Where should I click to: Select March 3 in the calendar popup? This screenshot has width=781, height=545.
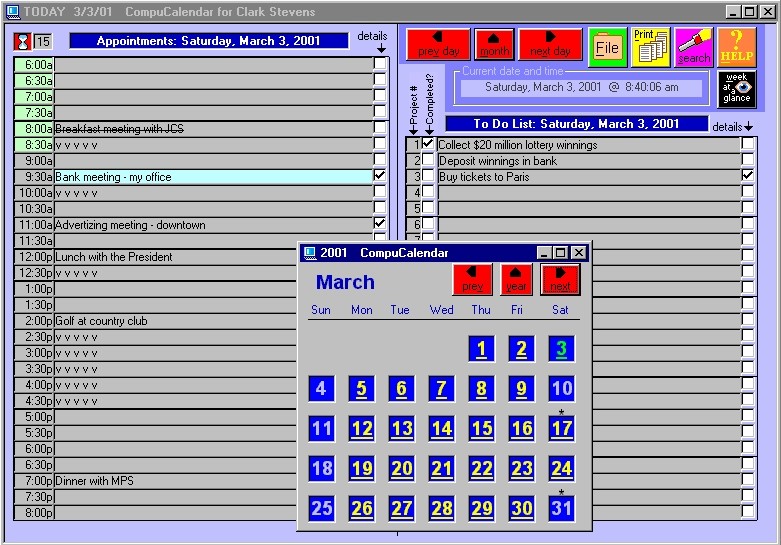pos(561,348)
